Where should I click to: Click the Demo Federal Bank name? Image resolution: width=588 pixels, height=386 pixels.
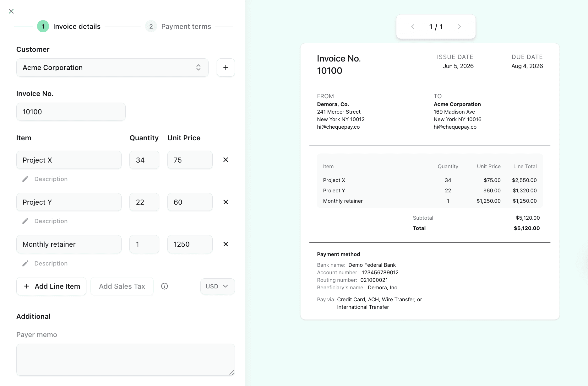pos(372,265)
